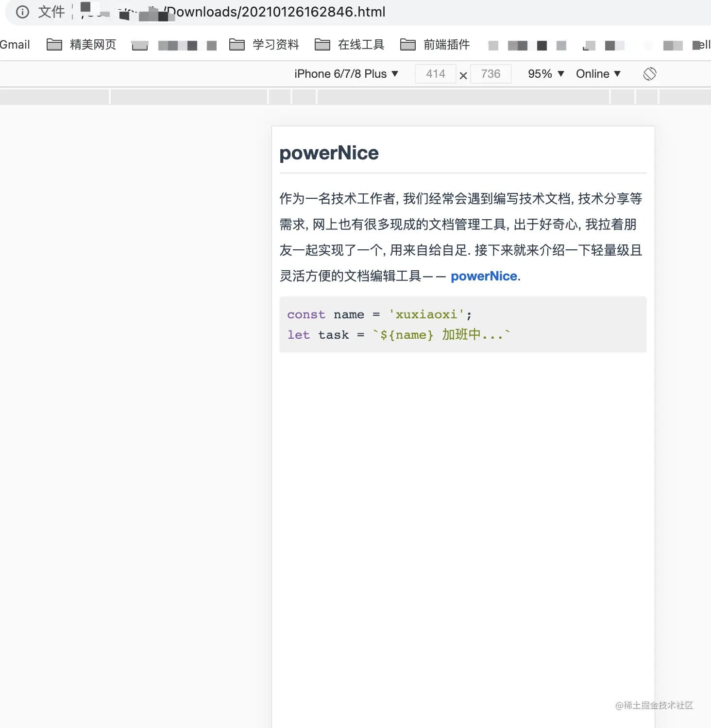Open the 前端插件 bookmark folder
Image resolution: width=711 pixels, height=728 pixels.
pyautogui.click(x=435, y=45)
